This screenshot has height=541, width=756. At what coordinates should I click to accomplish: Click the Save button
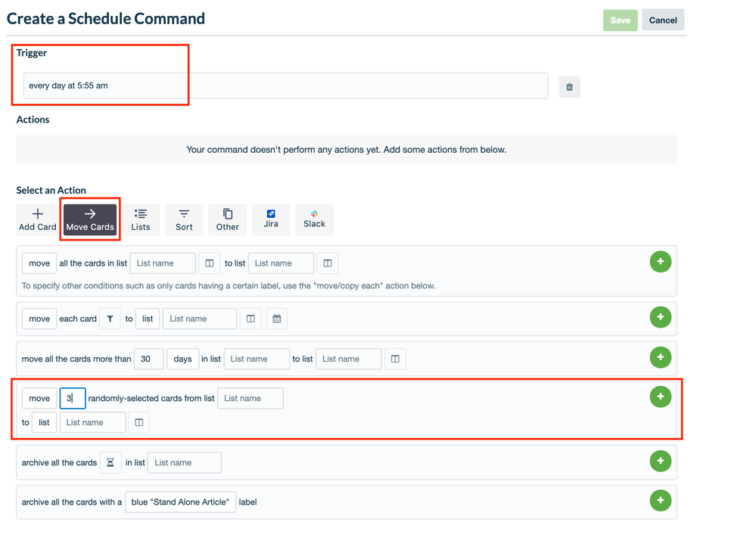620,20
